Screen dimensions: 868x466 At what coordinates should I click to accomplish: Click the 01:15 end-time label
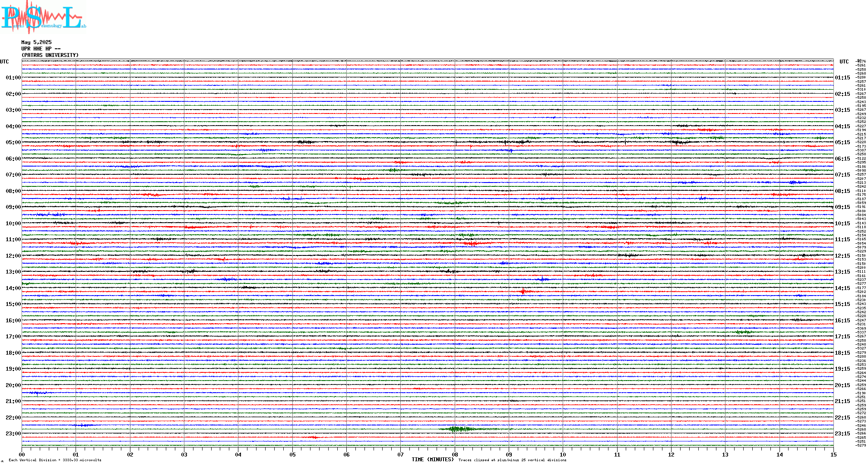point(843,78)
